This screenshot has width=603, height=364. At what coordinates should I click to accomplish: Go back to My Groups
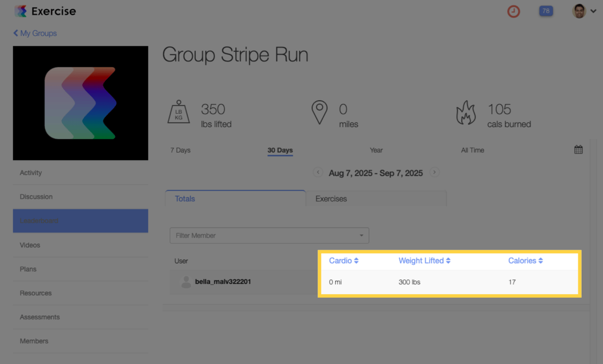[35, 33]
